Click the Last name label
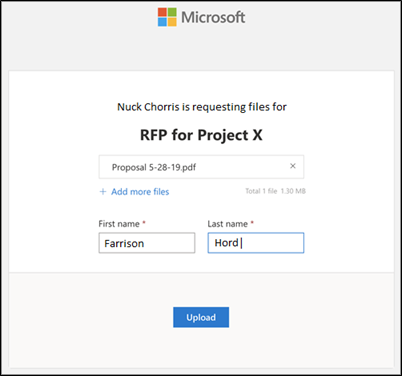 click(x=228, y=224)
